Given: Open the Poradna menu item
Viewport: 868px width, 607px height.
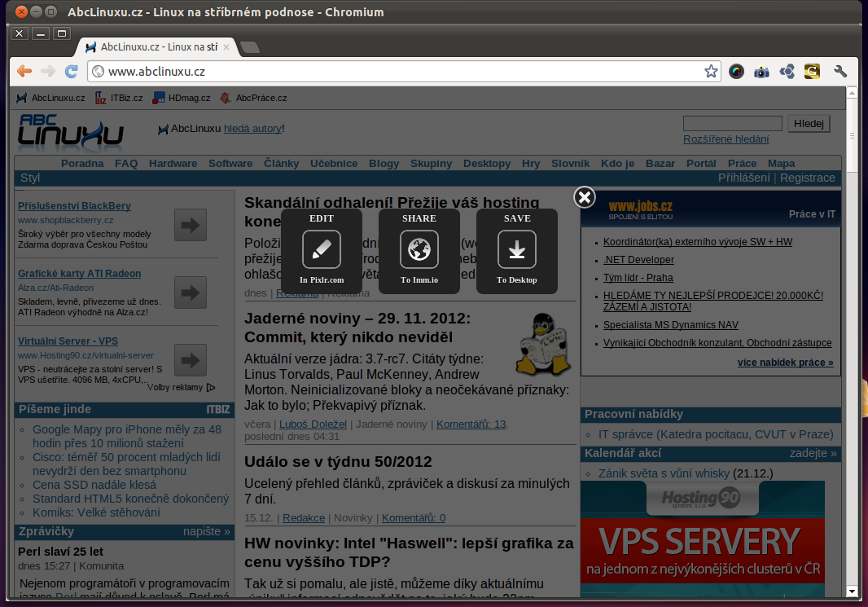Looking at the screenshot, I should tap(82, 164).
